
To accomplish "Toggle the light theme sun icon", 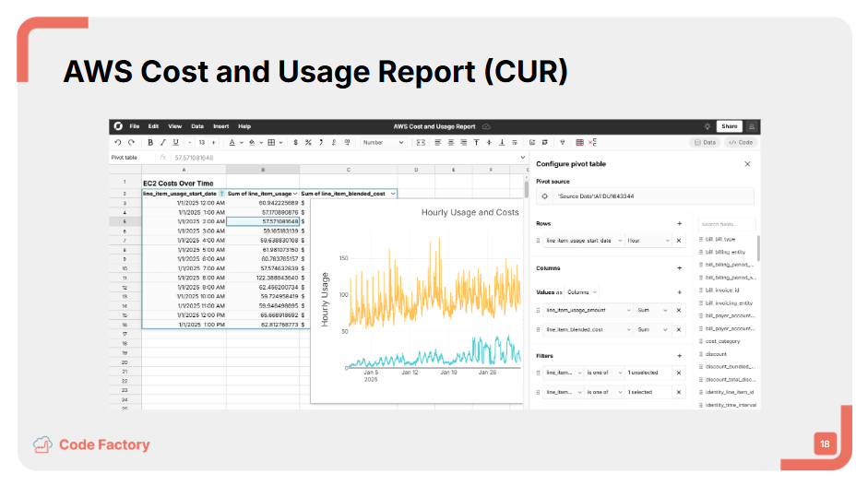I will (707, 126).
